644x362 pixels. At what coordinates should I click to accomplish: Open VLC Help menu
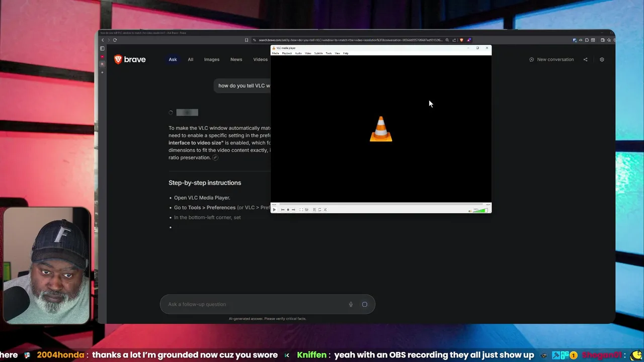(x=346, y=53)
